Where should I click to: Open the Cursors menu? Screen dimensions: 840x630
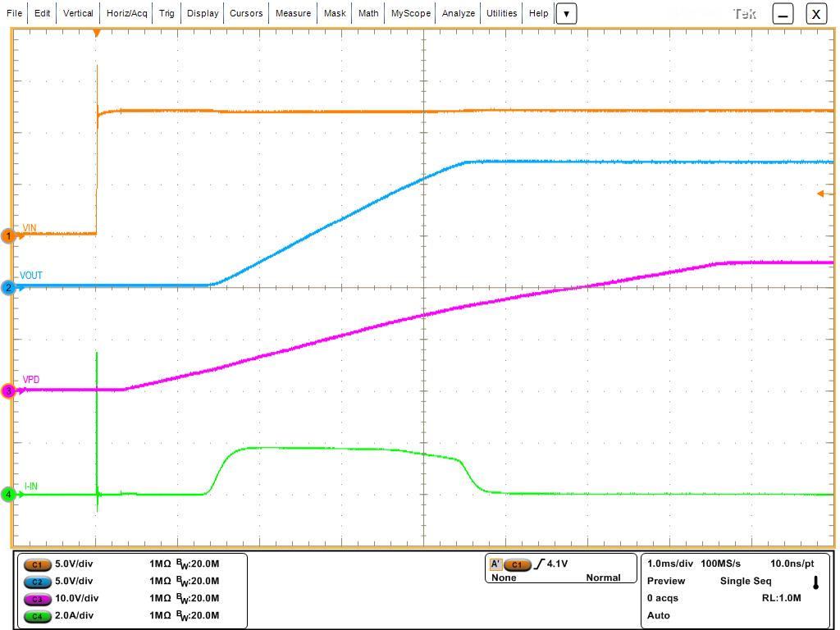246,13
